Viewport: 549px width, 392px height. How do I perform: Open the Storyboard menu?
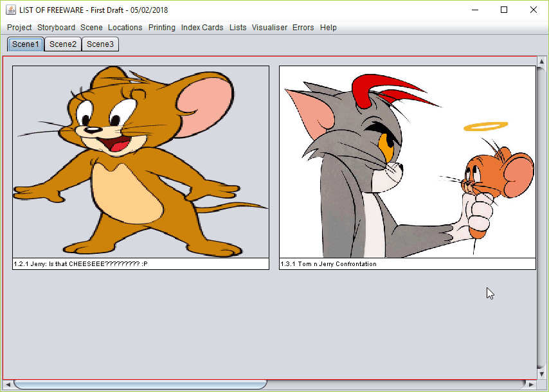pyautogui.click(x=56, y=27)
